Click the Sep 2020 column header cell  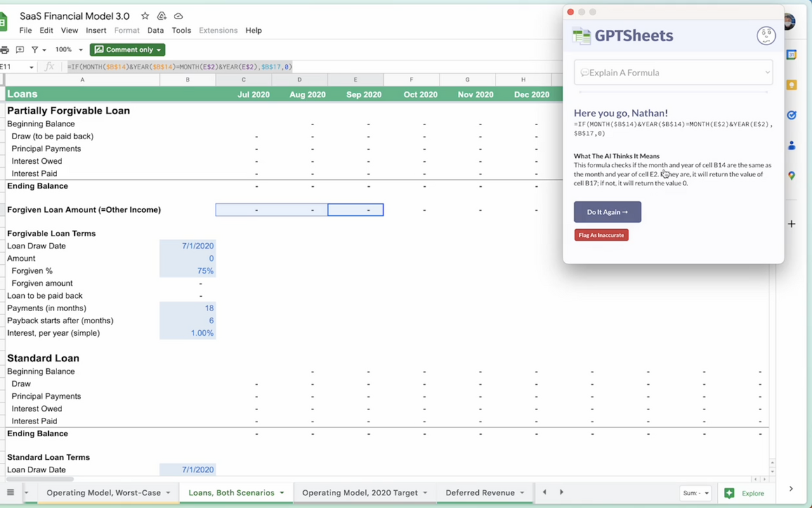pos(355,94)
